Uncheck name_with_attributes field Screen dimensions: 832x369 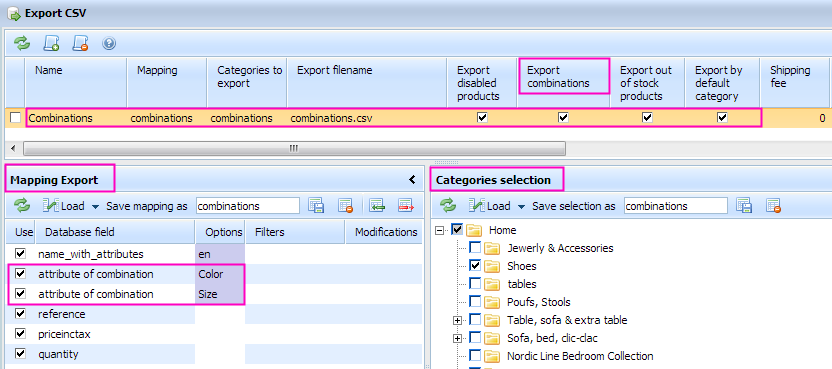click(20, 253)
